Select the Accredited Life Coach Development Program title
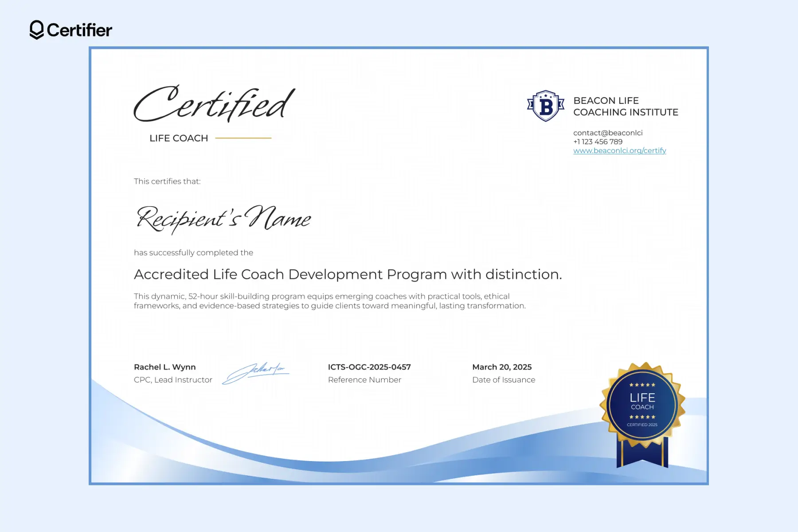 (x=348, y=274)
